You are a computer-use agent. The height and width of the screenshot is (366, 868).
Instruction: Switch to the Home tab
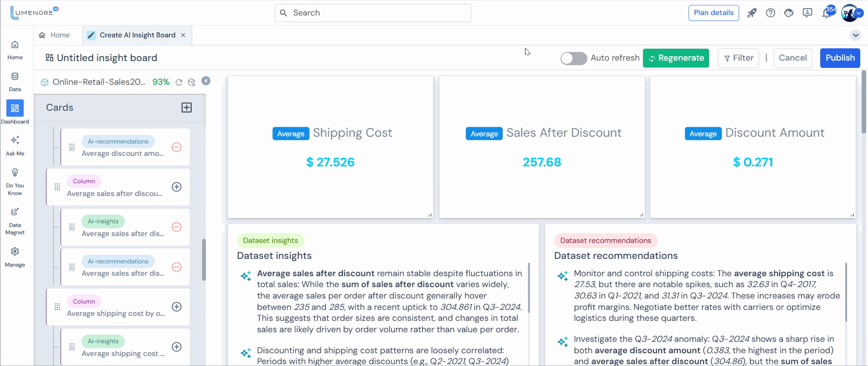[x=55, y=35]
